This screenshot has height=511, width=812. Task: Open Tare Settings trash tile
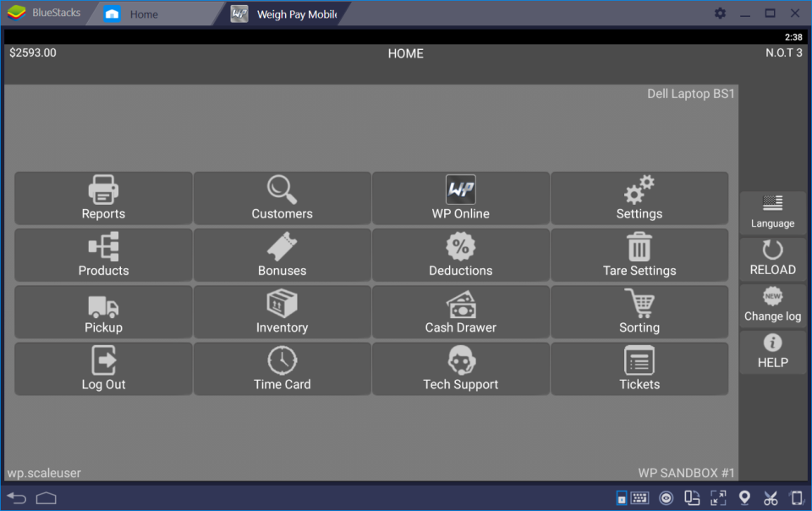(639, 255)
